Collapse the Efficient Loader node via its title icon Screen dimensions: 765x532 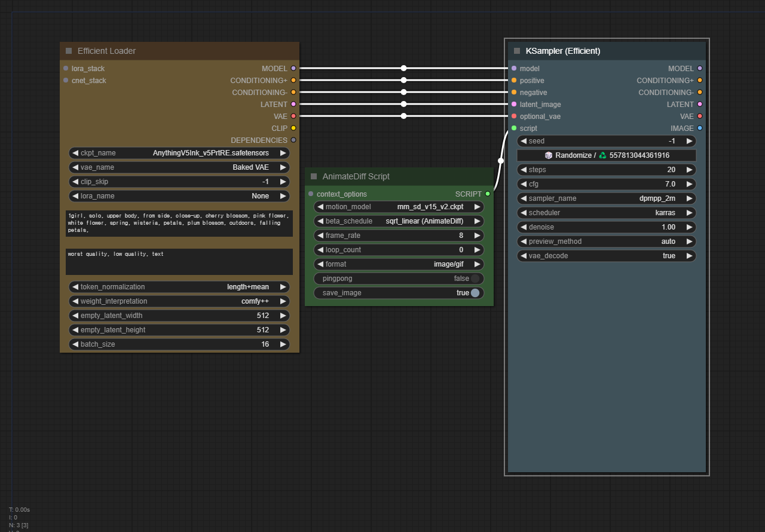(68, 51)
